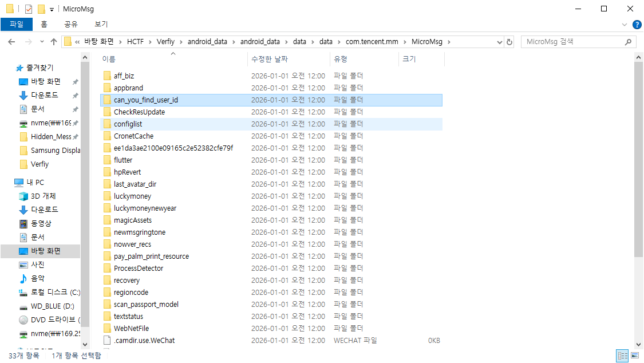Click the Properties quick access checkmark icon
The width and height of the screenshot is (644, 363).
29,9
